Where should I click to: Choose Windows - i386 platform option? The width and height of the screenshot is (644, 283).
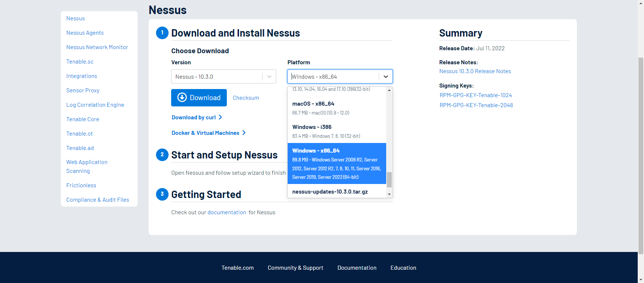(x=337, y=131)
